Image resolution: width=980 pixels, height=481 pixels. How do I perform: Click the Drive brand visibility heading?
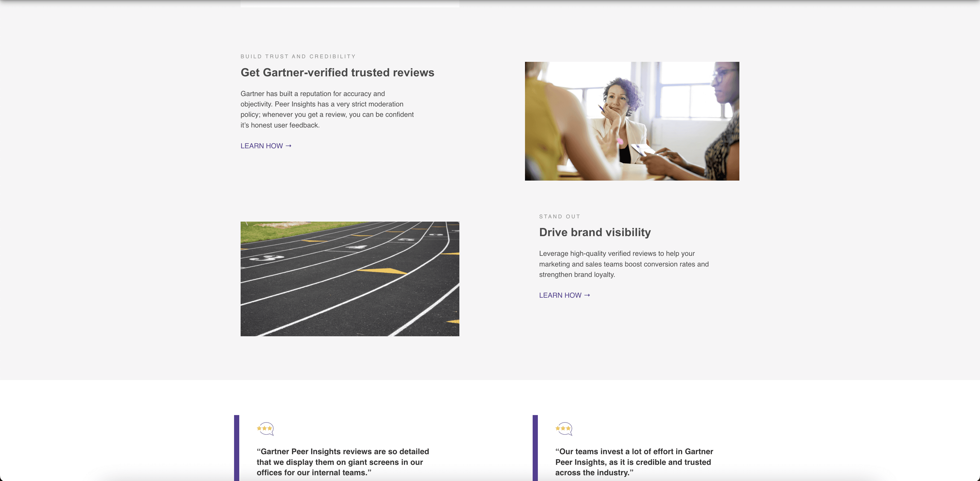point(595,232)
